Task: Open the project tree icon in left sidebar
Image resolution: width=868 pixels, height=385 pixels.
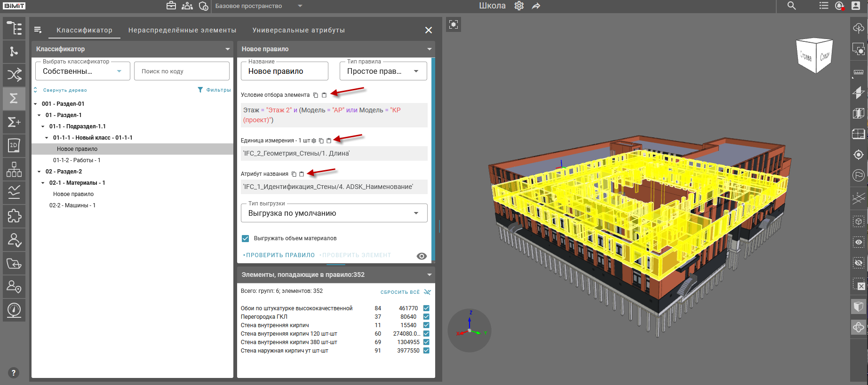Action: (14, 28)
